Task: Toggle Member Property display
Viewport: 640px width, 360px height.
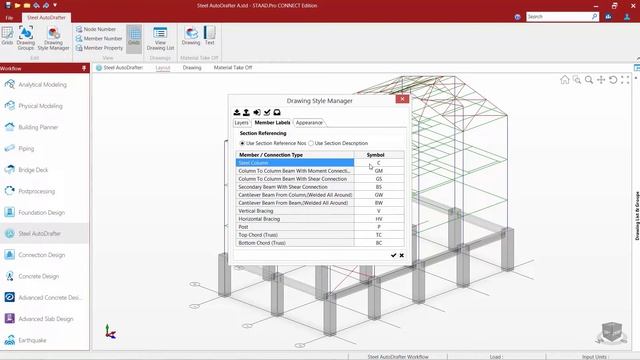Action: pyautogui.click(x=99, y=48)
